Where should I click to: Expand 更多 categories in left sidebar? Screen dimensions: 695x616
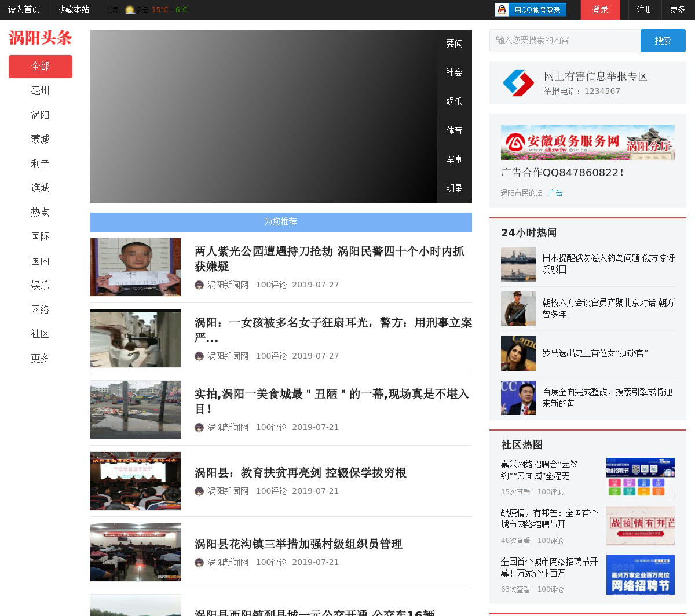[x=40, y=358]
